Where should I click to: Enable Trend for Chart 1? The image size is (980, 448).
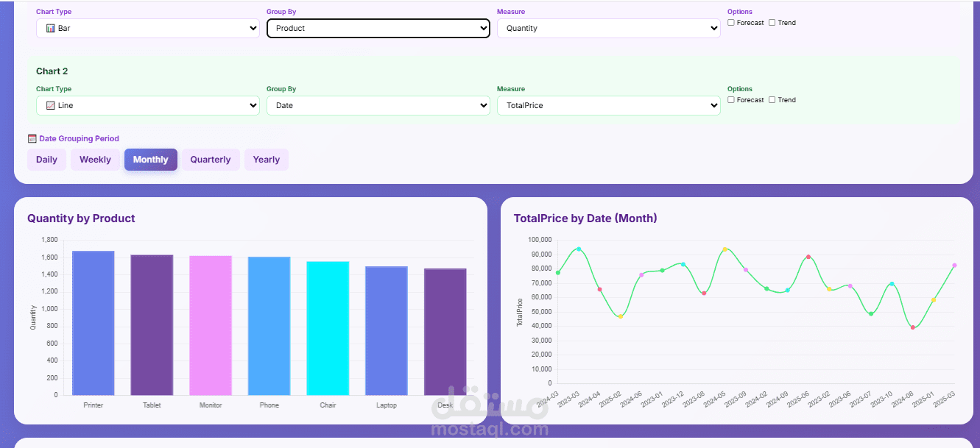[772, 22]
